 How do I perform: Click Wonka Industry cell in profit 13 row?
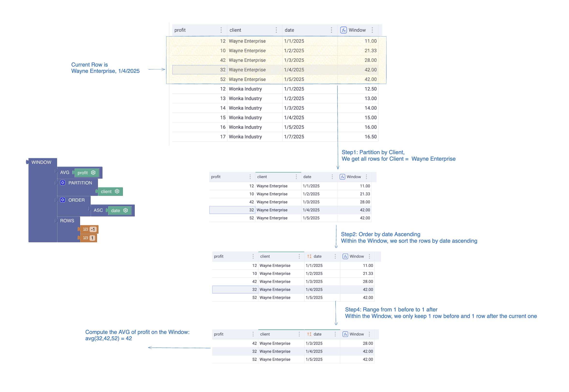pos(255,98)
